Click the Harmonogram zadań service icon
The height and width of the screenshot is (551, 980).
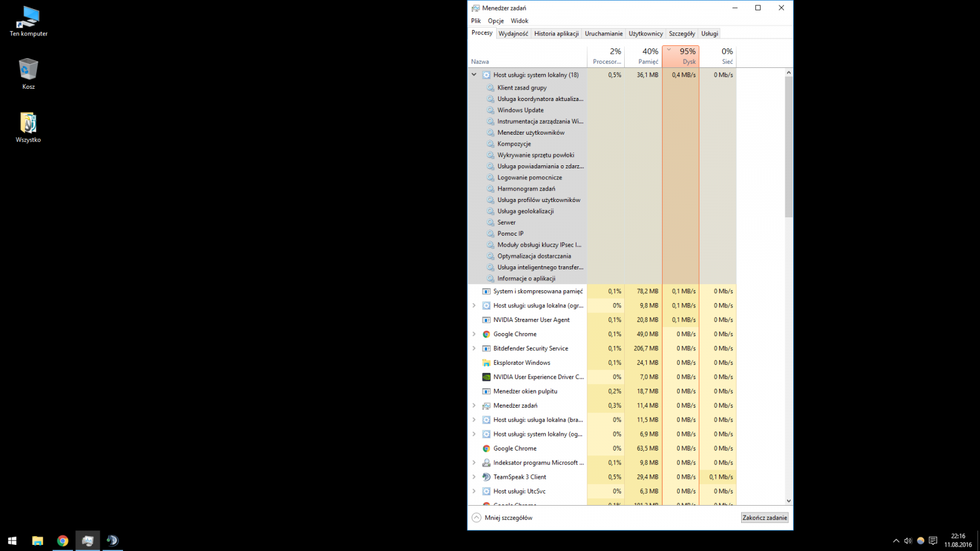click(x=491, y=189)
